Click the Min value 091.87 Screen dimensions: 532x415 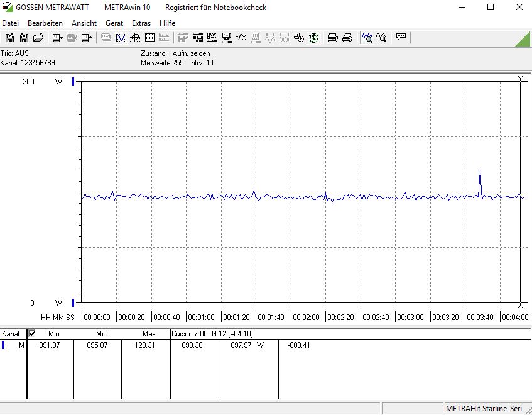tap(50, 345)
